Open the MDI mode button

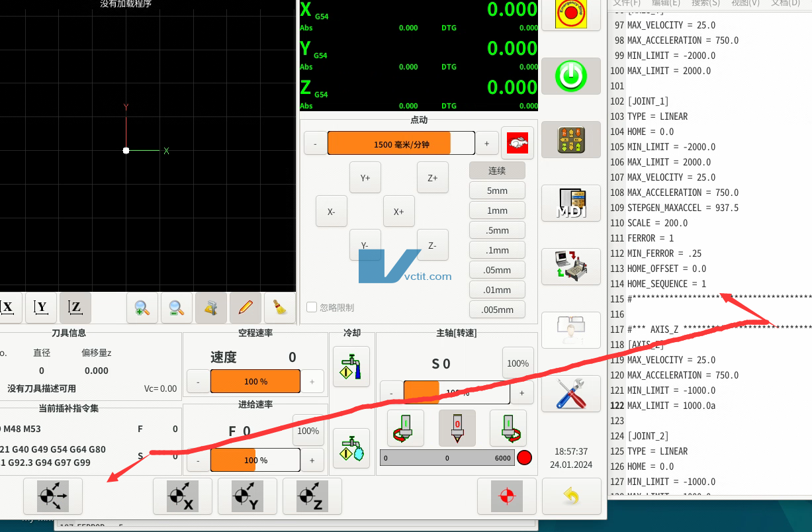(x=571, y=203)
